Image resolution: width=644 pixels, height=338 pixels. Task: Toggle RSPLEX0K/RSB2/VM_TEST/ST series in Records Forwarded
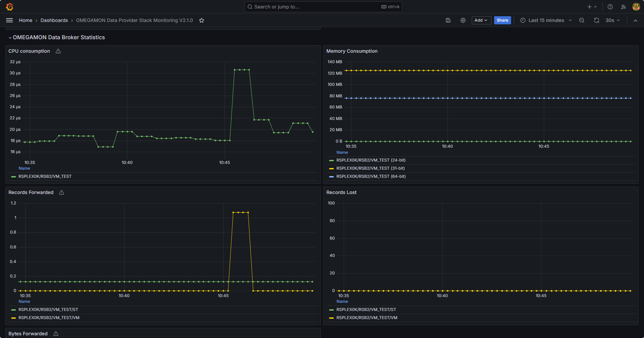48,310
